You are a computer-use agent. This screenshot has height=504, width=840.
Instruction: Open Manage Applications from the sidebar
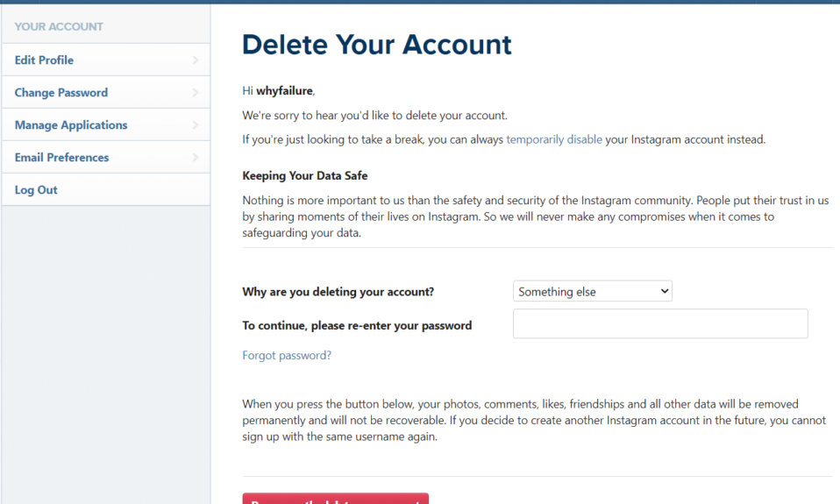pyautogui.click(x=71, y=125)
